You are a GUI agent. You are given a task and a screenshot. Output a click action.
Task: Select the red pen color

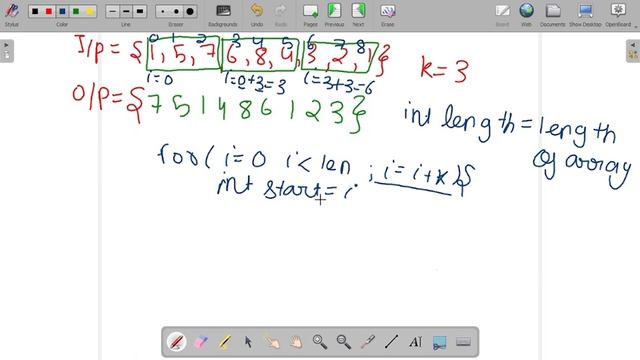coord(49,11)
